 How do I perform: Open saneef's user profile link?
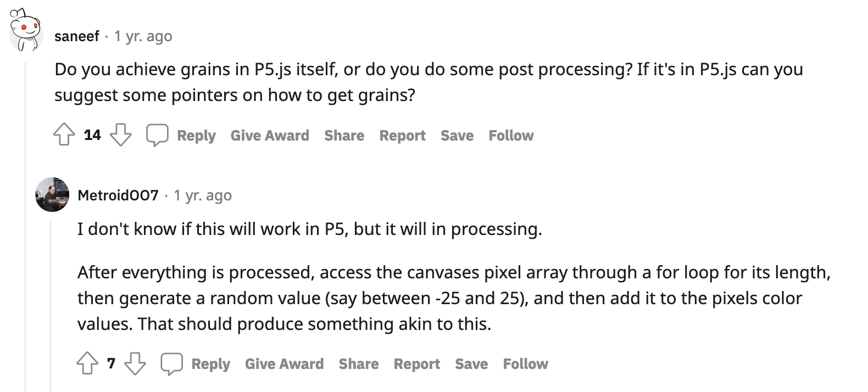[77, 36]
